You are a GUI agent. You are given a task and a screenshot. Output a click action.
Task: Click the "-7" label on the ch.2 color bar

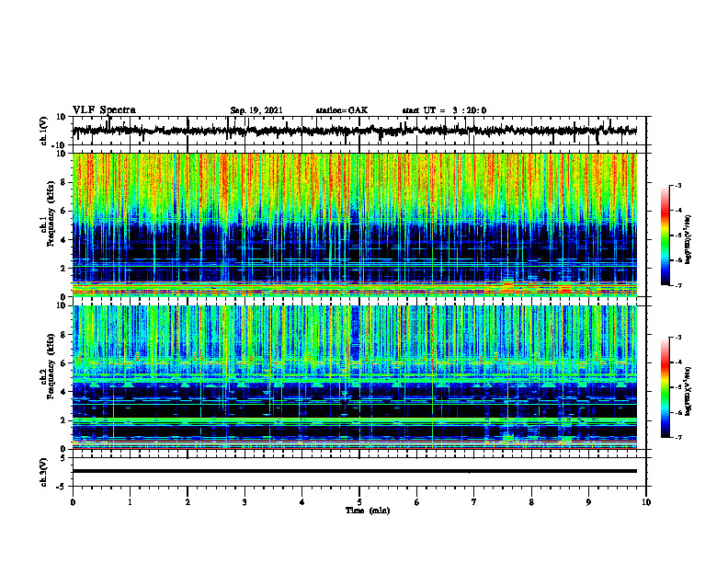click(x=678, y=437)
